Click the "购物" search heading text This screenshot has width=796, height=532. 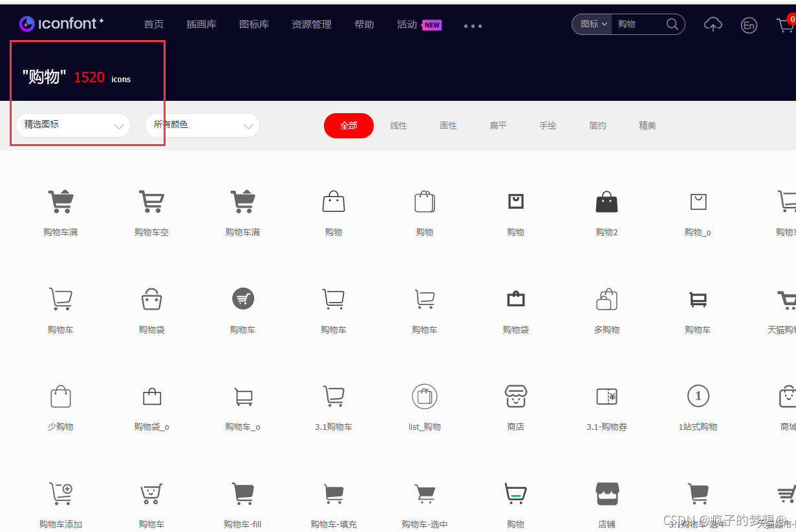[x=45, y=77]
